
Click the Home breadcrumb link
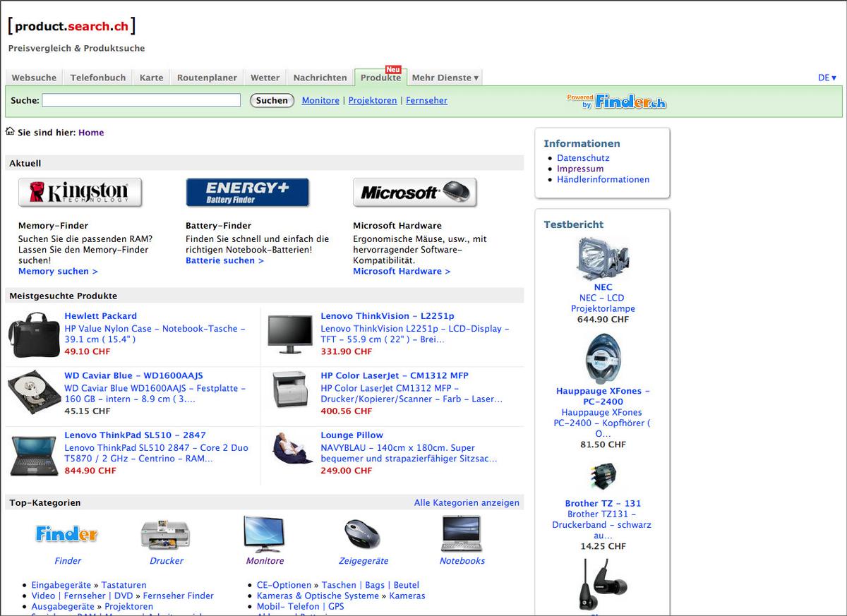[x=91, y=132]
